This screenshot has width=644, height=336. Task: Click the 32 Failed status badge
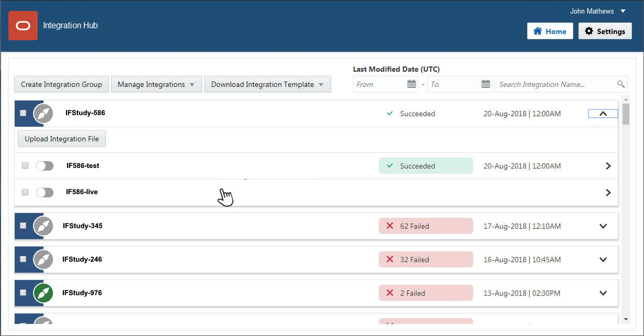(x=426, y=260)
